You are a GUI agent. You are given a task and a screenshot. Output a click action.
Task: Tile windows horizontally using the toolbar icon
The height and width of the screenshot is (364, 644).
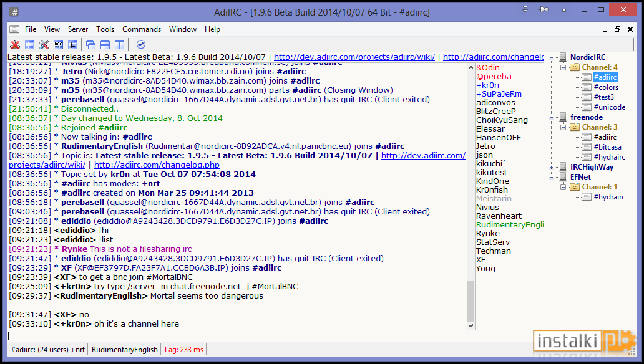(x=105, y=44)
